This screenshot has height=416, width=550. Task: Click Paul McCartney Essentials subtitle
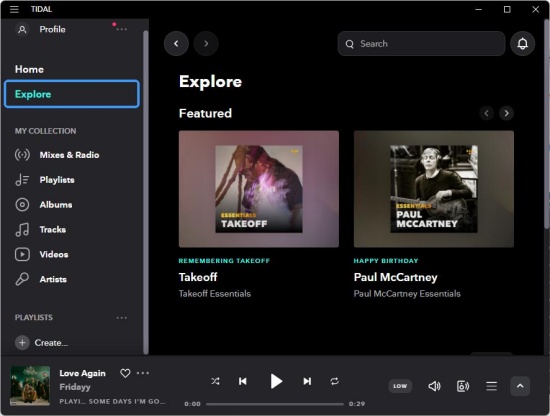tap(407, 294)
